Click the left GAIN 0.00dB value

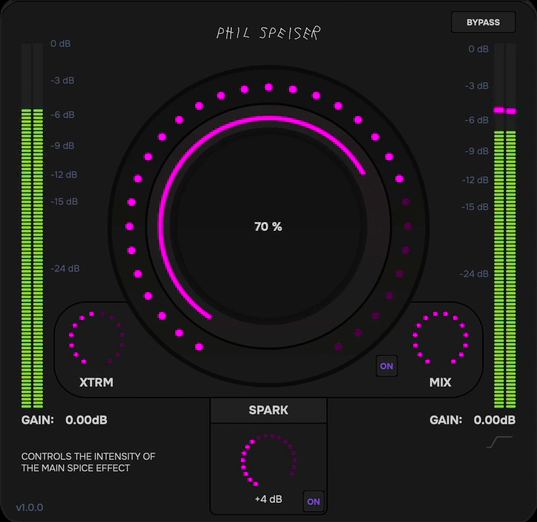point(86,420)
